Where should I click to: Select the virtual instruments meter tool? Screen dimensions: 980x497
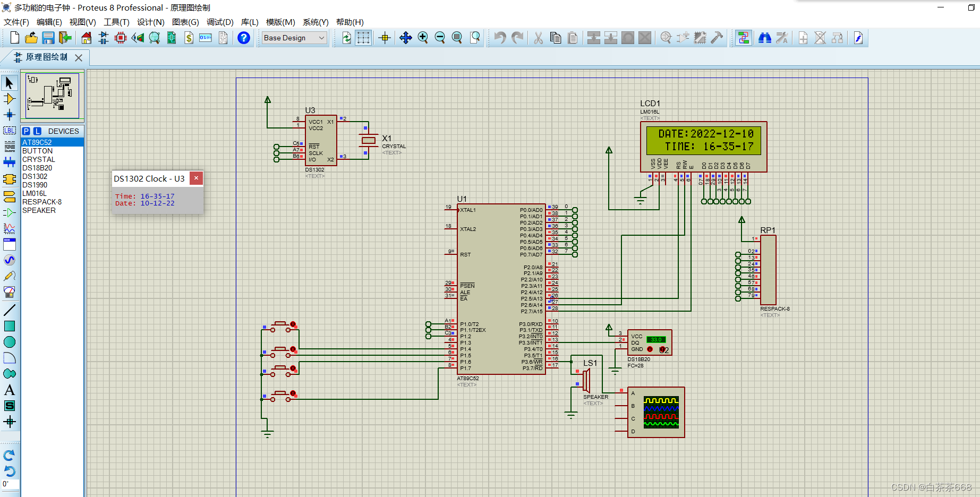click(x=9, y=292)
